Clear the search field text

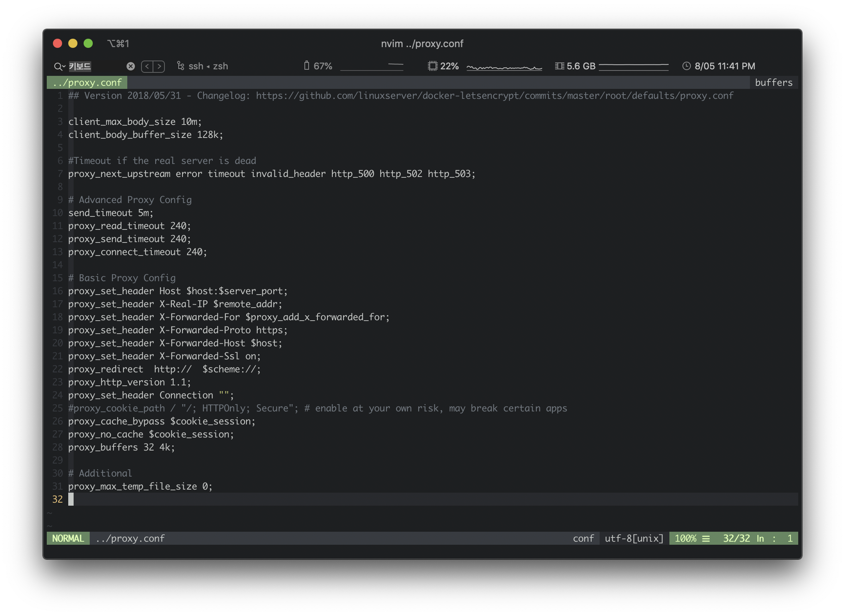click(131, 66)
